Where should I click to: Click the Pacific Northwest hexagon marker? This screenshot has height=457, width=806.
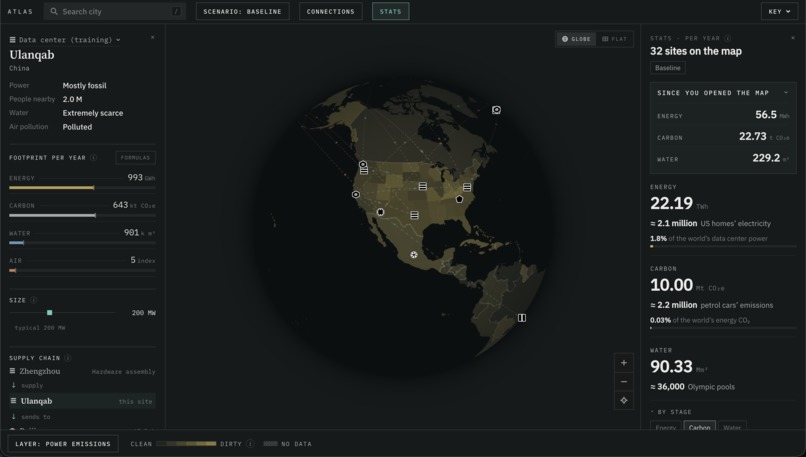click(x=363, y=164)
